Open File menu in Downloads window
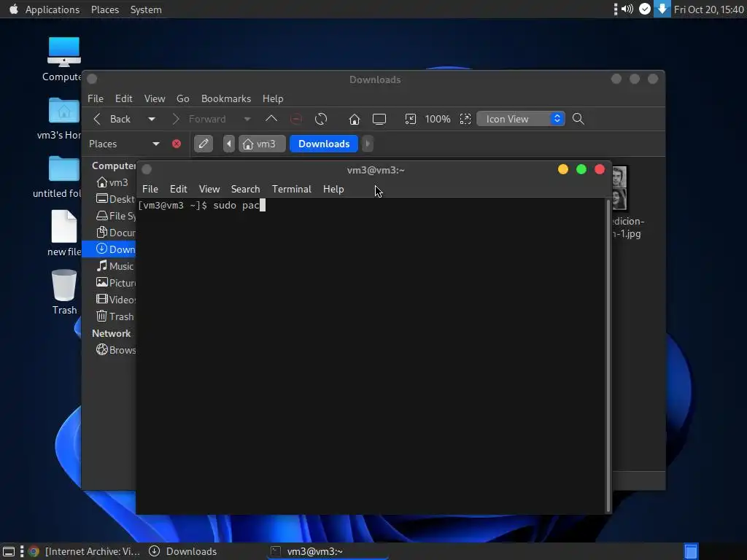 (x=96, y=98)
